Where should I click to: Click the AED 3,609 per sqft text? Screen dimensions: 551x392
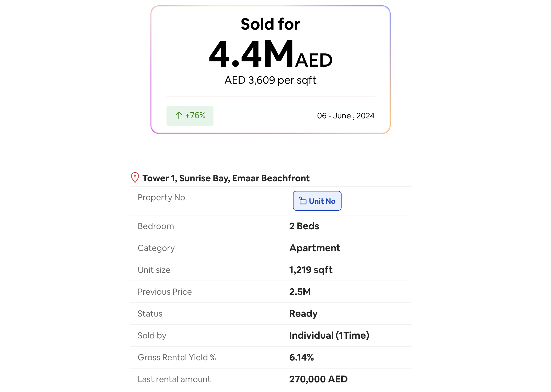click(270, 80)
